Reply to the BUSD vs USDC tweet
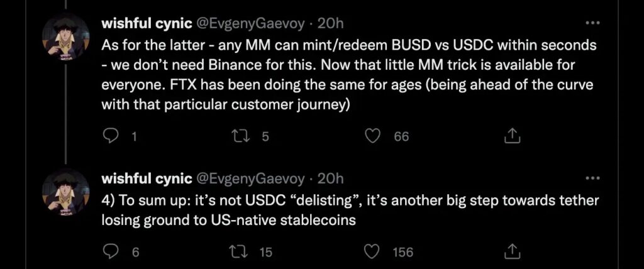The height and width of the screenshot is (269, 644). (x=111, y=136)
